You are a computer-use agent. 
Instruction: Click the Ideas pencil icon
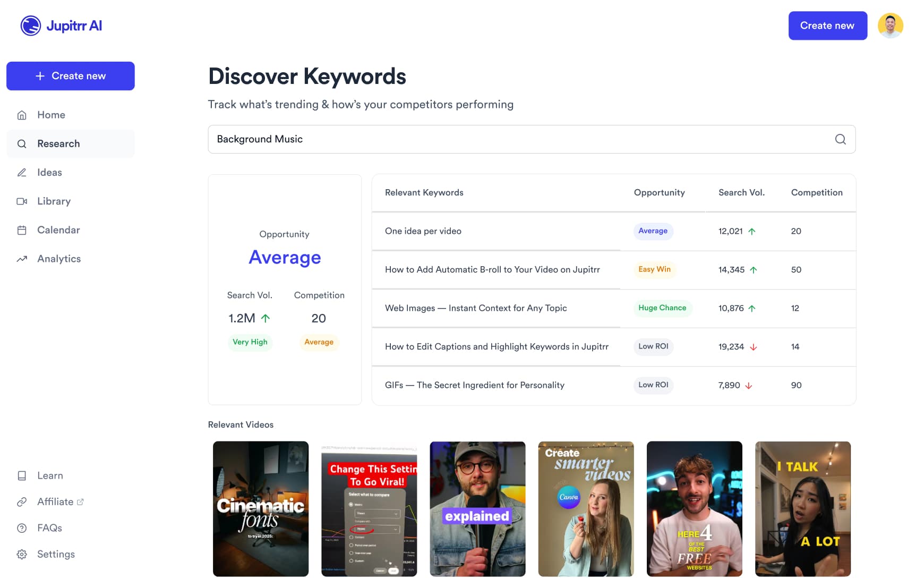[22, 172]
